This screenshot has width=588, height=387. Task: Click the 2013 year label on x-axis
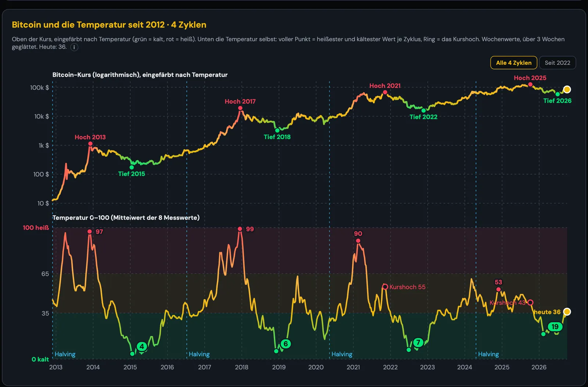[x=56, y=367]
